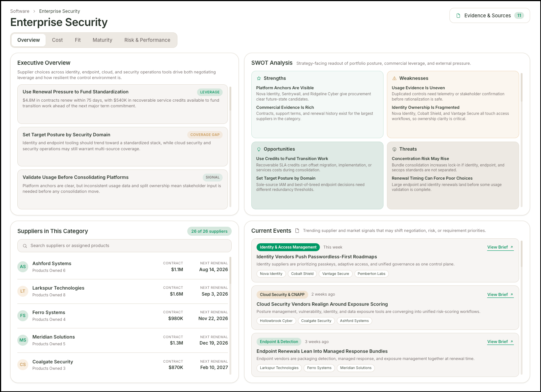The image size is (541, 392).
Task: Click Endpoint Renewals Lean Into Managed Response headline
Action: [322, 351]
